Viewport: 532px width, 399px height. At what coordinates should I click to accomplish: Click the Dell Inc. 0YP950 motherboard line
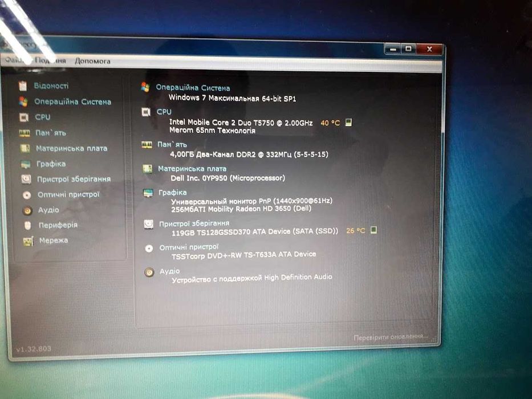coord(228,178)
